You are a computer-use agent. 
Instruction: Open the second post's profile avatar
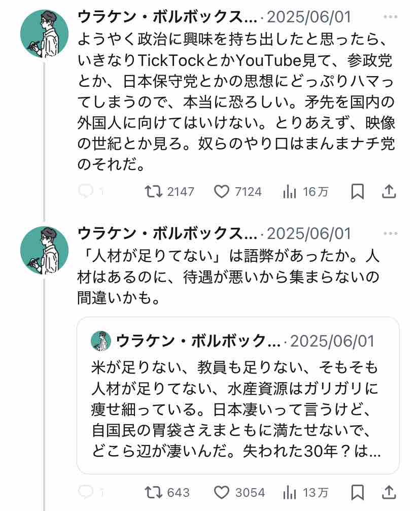(x=44, y=250)
